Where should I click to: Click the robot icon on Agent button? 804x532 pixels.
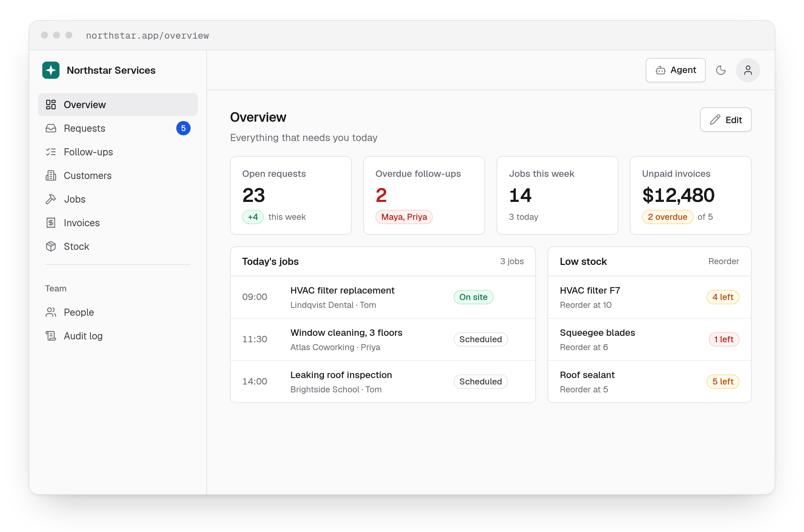(x=660, y=70)
